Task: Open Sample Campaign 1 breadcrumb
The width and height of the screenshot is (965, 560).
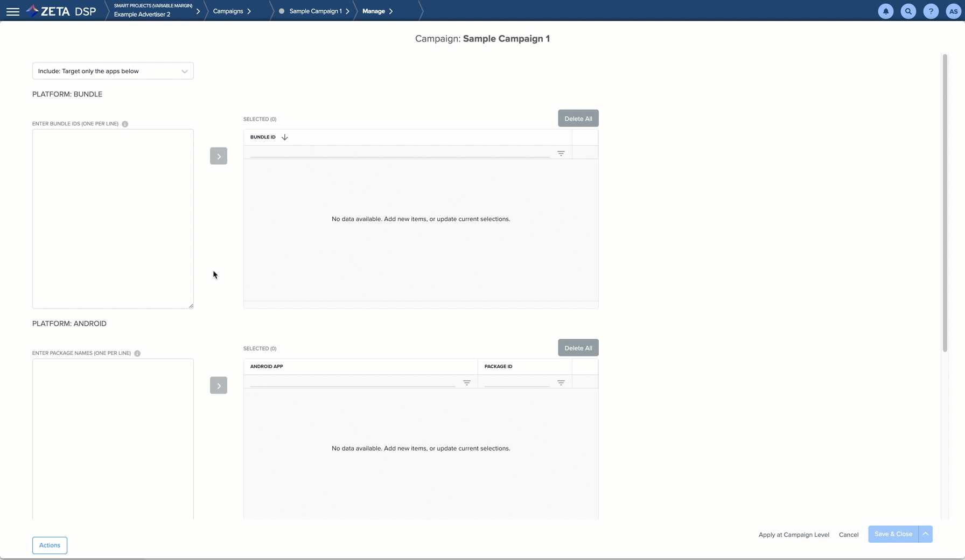Action: 315,11
